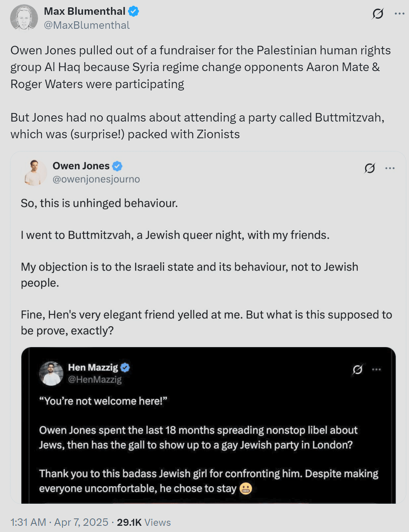Open the three-dot menu on Owen Jones's quoted post
409x532 pixels.
coord(390,168)
